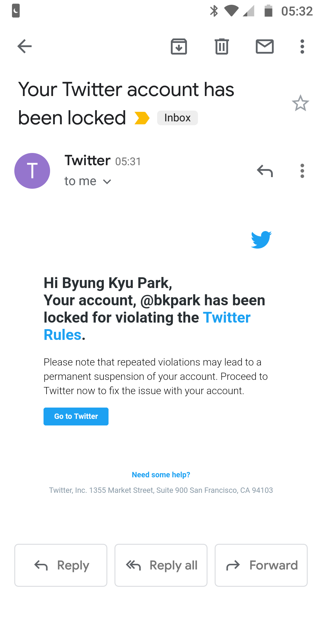The image size is (322, 644).
Task: Tap the Bluetooth status bar icon
Action: point(214,11)
